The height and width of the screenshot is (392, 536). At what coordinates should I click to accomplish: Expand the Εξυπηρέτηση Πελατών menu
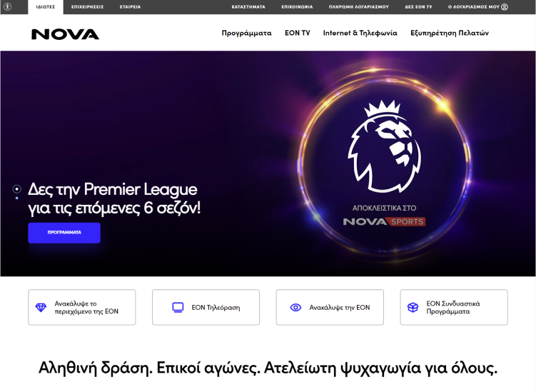[450, 33]
